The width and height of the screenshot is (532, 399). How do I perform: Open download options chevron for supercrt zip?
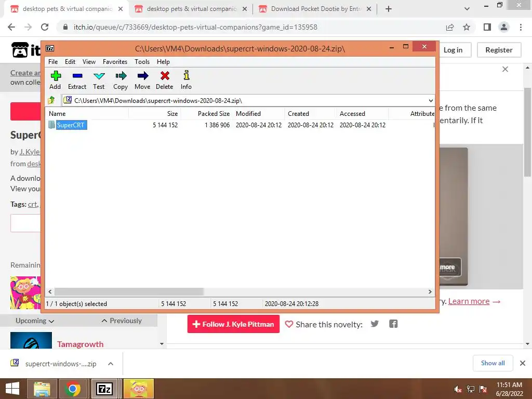click(110, 364)
